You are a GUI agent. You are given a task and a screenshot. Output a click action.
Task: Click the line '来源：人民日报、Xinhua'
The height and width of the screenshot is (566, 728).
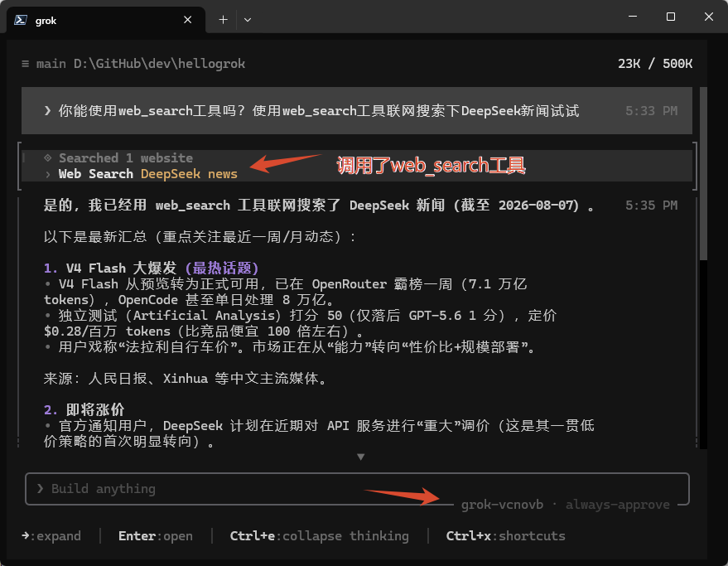(x=186, y=378)
